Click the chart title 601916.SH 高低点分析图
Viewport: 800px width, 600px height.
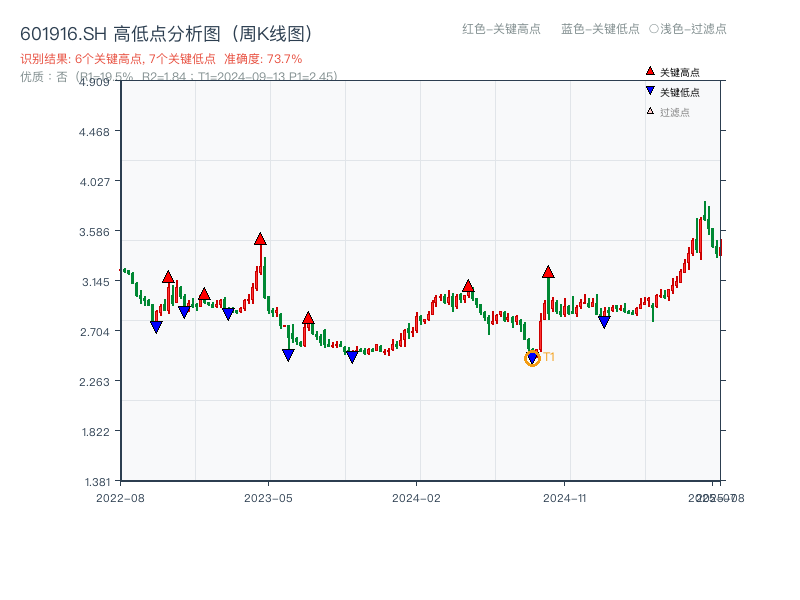tap(166, 34)
